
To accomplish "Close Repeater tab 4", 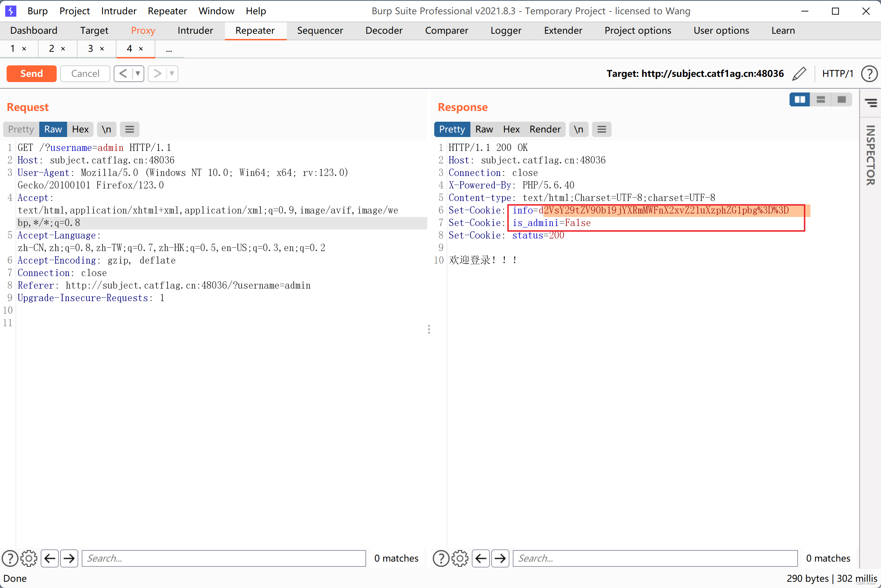I will [141, 49].
